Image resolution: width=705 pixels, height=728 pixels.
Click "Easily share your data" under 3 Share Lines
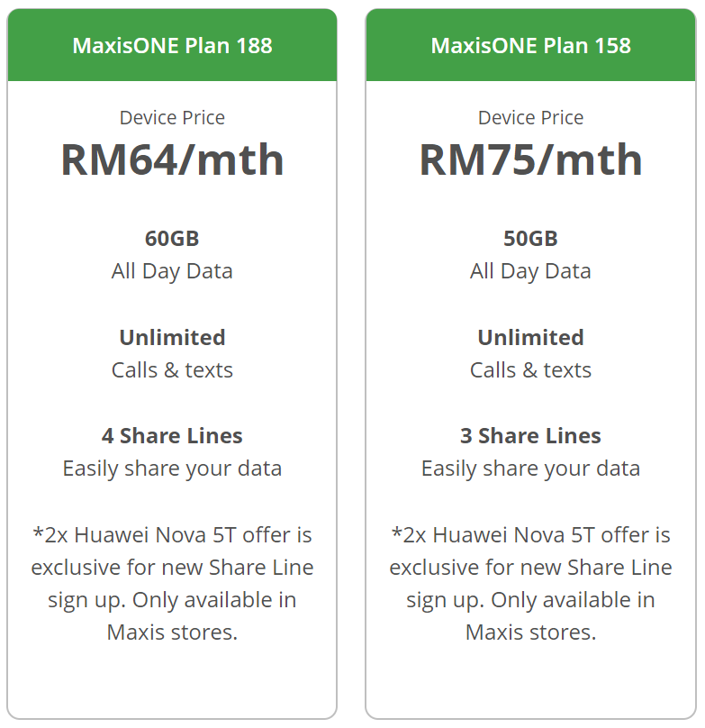click(x=530, y=469)
